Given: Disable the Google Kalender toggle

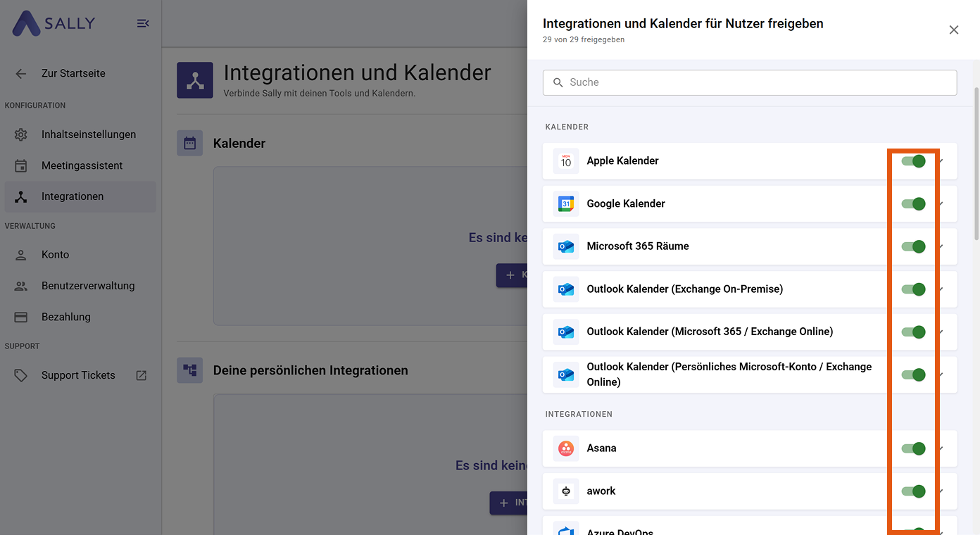Looking at the screenshot, I should click(x=914, y=204).
